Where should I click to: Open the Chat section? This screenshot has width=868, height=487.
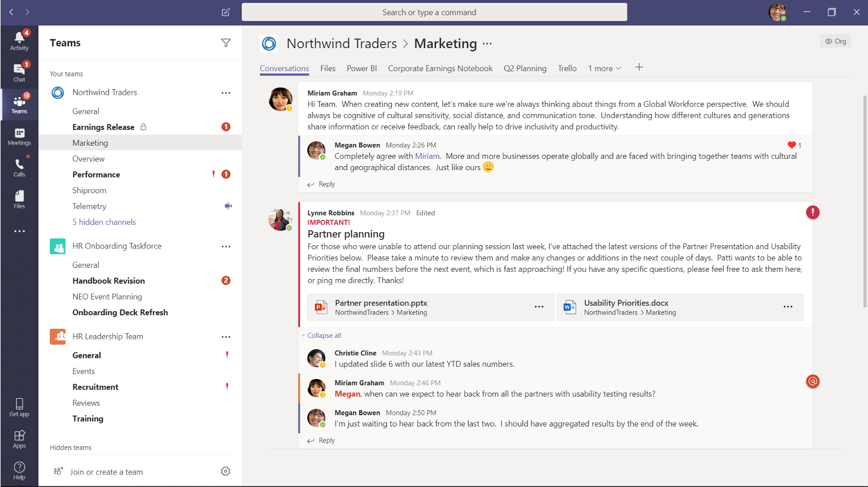pos(19,72)
